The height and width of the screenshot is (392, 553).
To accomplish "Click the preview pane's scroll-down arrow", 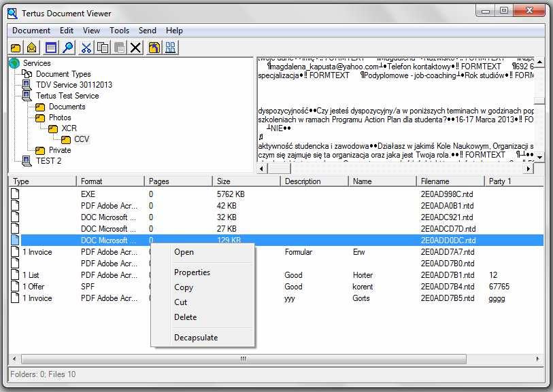I will [539, 157].
